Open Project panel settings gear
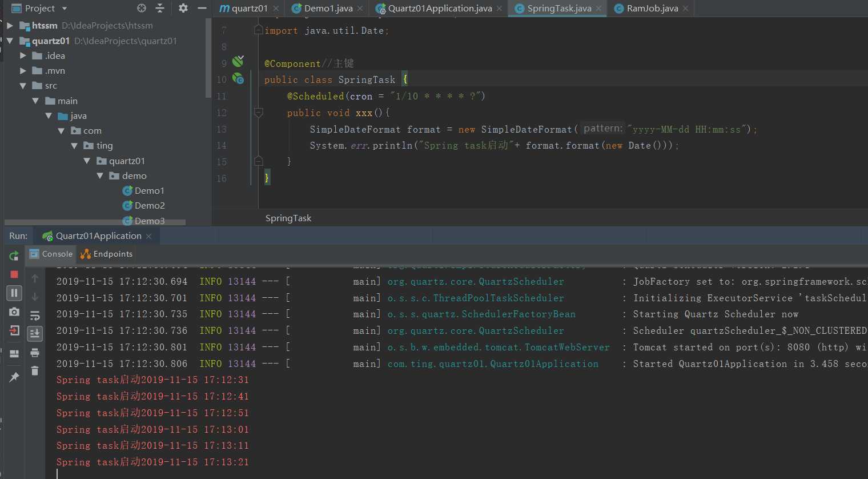Image resolution: width=868 pixels, height=479 pixels. pos(183,8)
